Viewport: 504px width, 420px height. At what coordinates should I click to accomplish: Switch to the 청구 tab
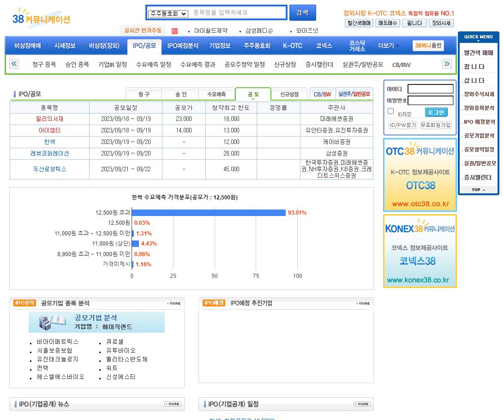pos(144,94)
